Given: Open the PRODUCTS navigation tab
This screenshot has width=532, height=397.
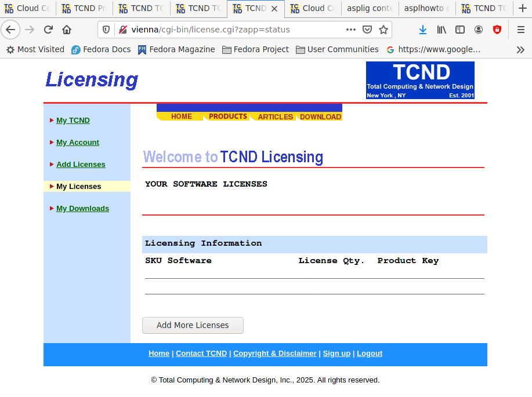Looking at the screenshot, I should (x=228, y=116).
